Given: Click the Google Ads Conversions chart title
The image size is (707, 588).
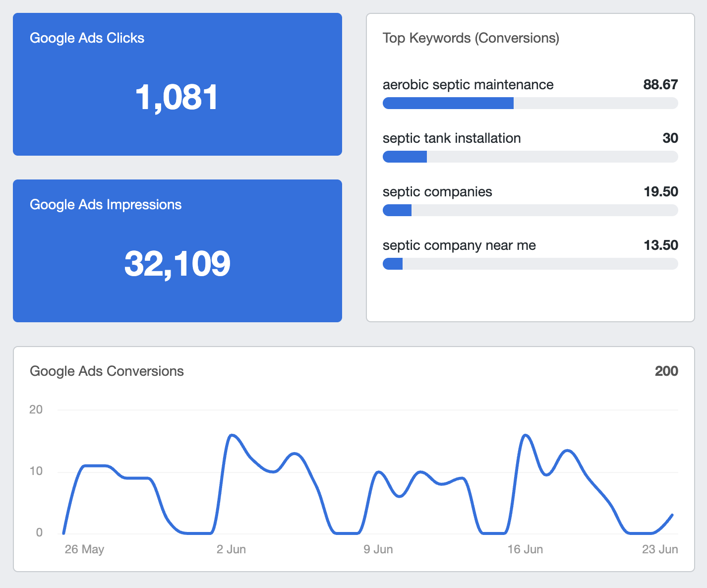Looking at the screenshot, I should click(107, 371).
